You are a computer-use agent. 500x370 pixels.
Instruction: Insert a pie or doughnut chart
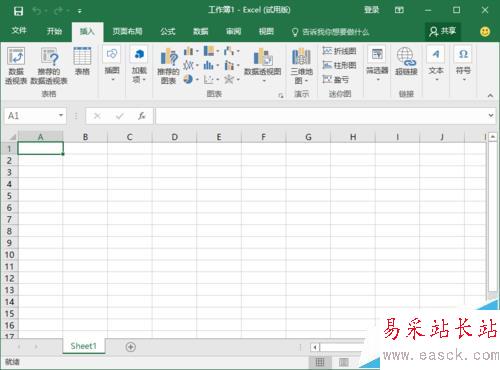191,79
